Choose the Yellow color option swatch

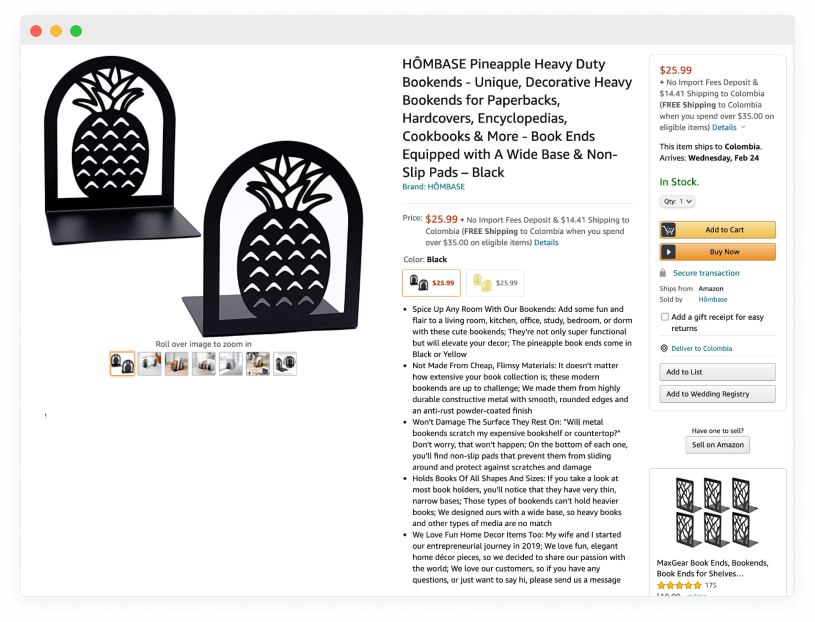[x=495, y=283]
